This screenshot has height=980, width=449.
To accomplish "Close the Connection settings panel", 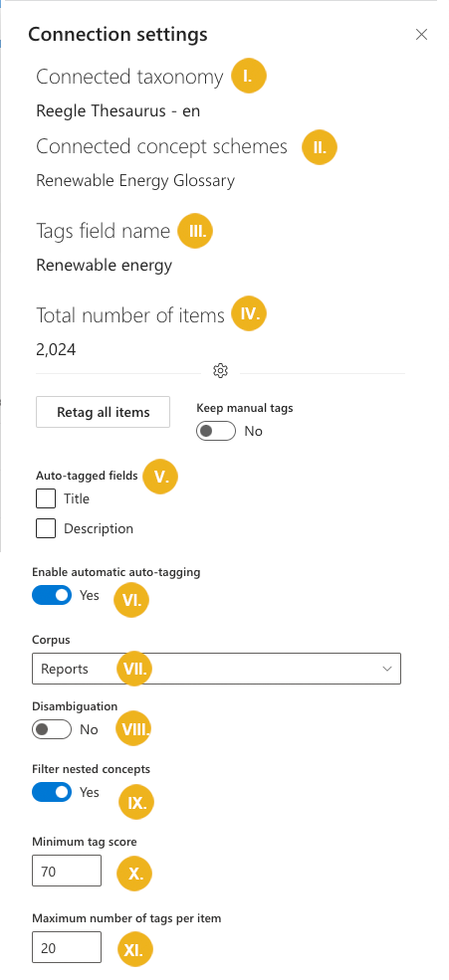I will point(421,35).
